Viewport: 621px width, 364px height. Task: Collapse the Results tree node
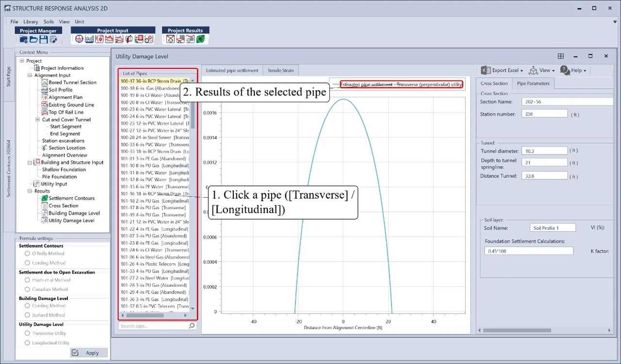[x=30, y=191]
